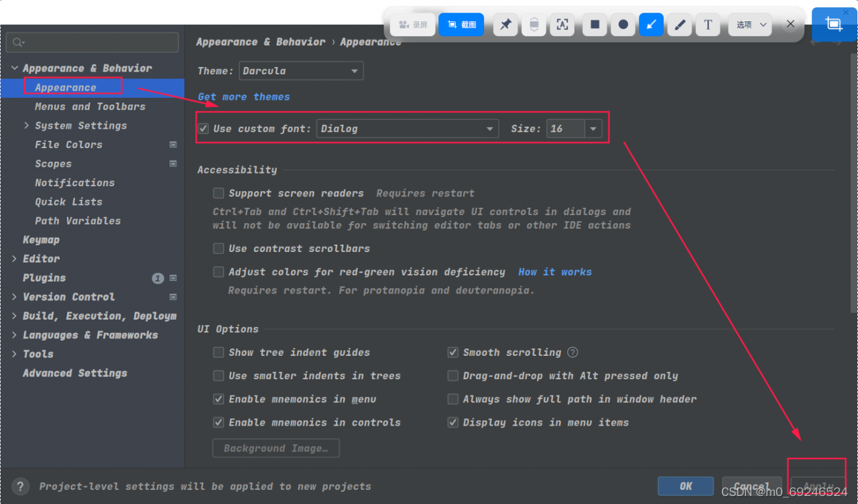
Task: Open the Theme dropdown
Action: point(301,71)
